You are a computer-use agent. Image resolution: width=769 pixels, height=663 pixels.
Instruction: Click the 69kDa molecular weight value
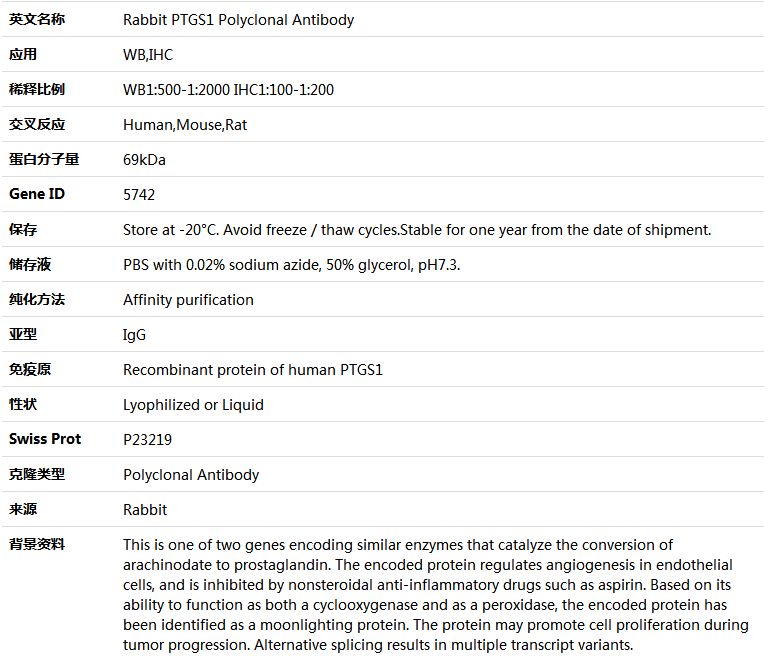point(144,160)
